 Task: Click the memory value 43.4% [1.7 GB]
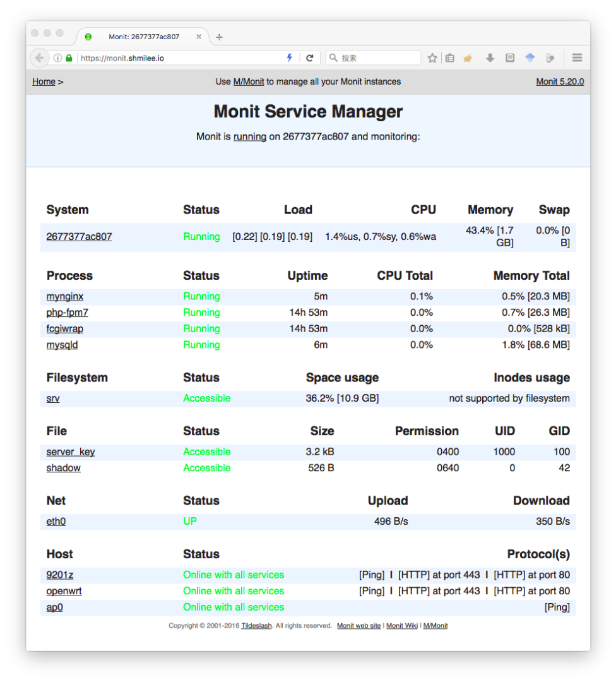click(x=490, y=237)
